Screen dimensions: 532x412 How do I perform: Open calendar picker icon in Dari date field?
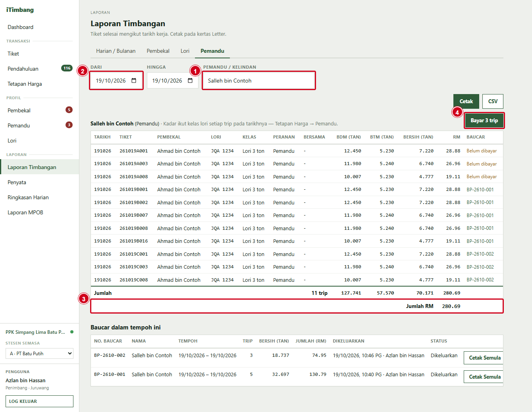coord(134,81)
